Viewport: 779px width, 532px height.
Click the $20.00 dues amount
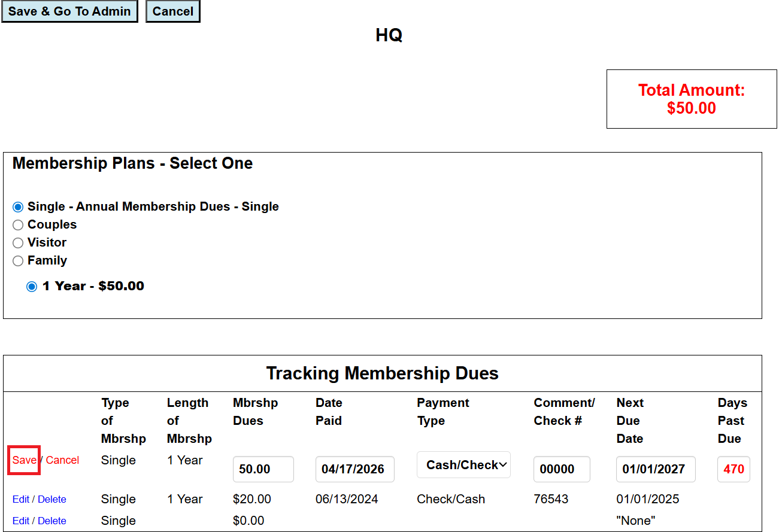pyautogui.click(x=252, y=499)
